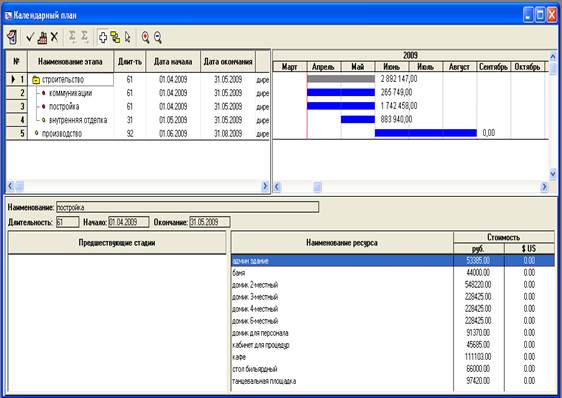562x398 pixels.
Task: Click the folder icon of строительство
Action: [35, 80]
